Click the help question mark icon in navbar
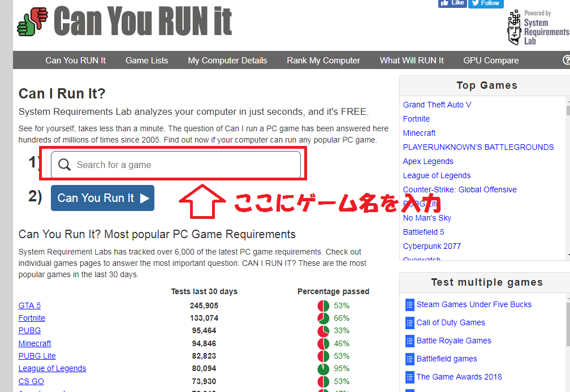The height and width of the screenshot is (392, 570). point(566,60)
